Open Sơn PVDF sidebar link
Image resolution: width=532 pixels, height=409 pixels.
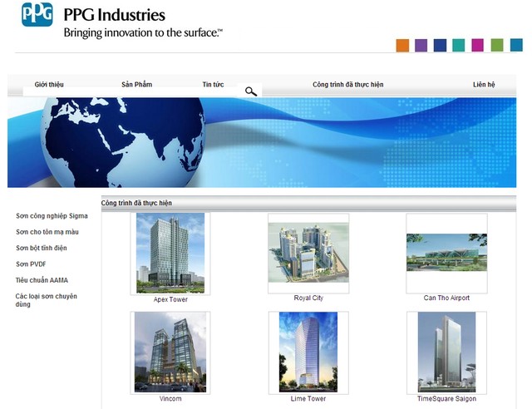pos(31,264)
